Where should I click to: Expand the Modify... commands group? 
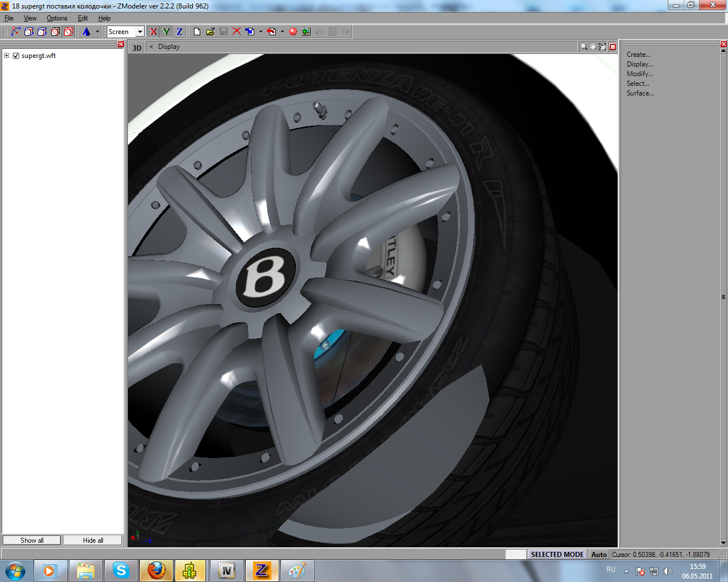coord(640,74)
